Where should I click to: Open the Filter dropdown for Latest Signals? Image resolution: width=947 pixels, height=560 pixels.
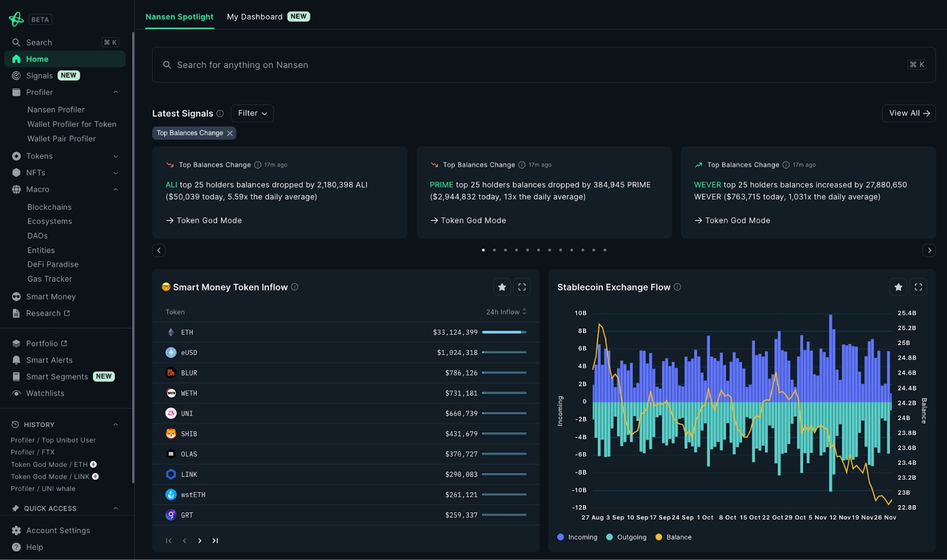coord(252,113)
